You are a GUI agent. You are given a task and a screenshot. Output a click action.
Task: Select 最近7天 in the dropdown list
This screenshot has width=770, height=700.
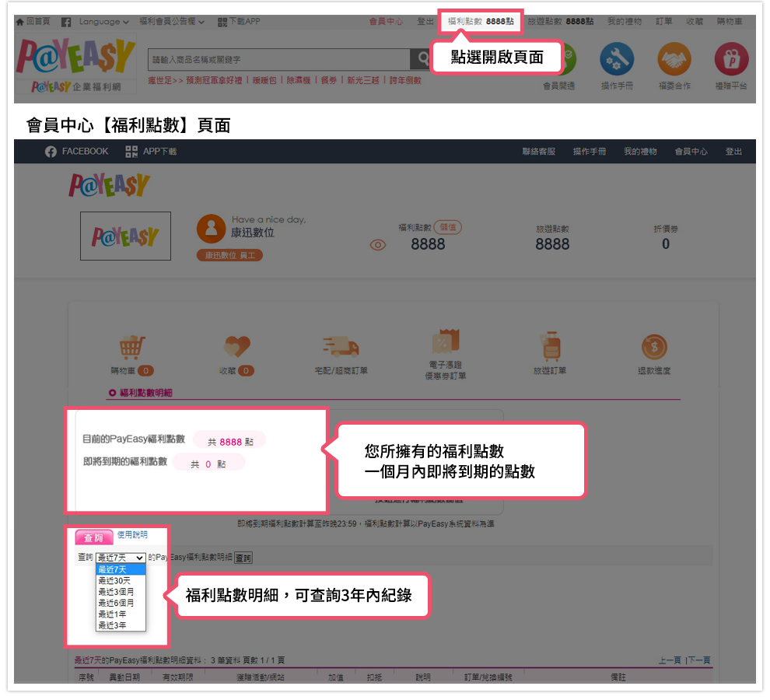click(x=121, y=569)
